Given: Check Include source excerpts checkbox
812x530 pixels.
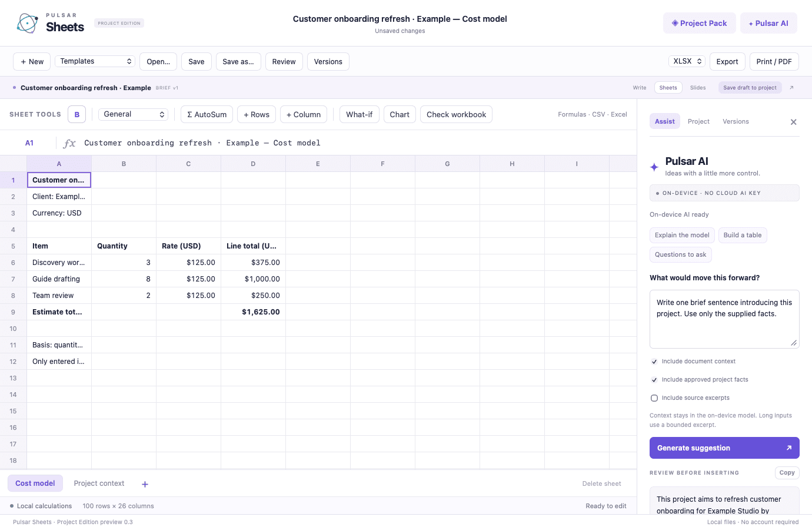Looking at the screenshot, I should [x=654, y=398].
